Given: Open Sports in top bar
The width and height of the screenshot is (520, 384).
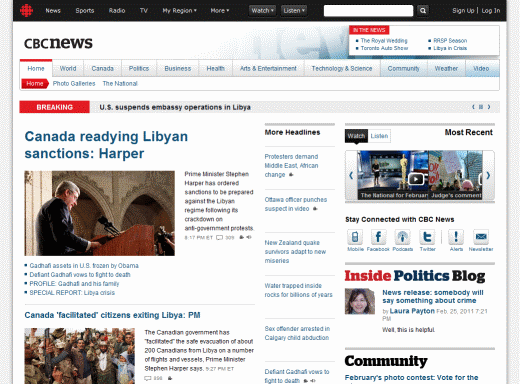Looking at the screenshot, I should 85,11.
